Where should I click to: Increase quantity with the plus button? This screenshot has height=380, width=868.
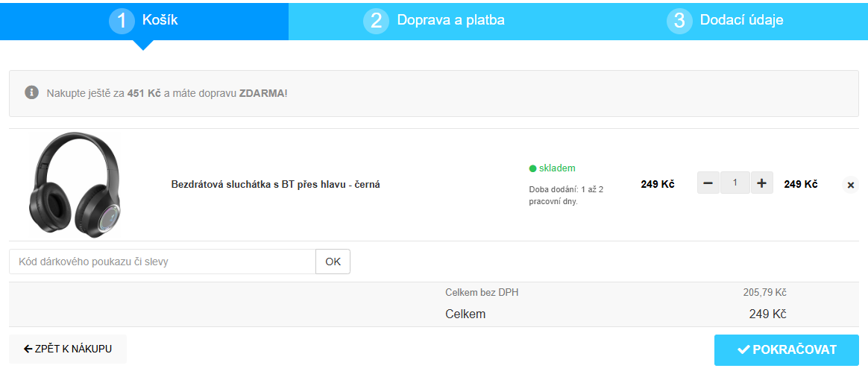click(761, 183)
